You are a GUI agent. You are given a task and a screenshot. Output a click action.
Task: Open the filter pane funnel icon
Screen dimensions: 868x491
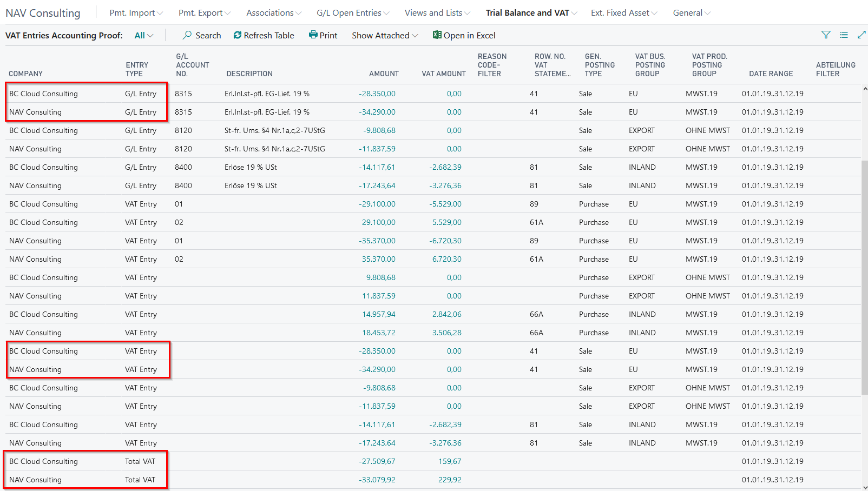826,35
